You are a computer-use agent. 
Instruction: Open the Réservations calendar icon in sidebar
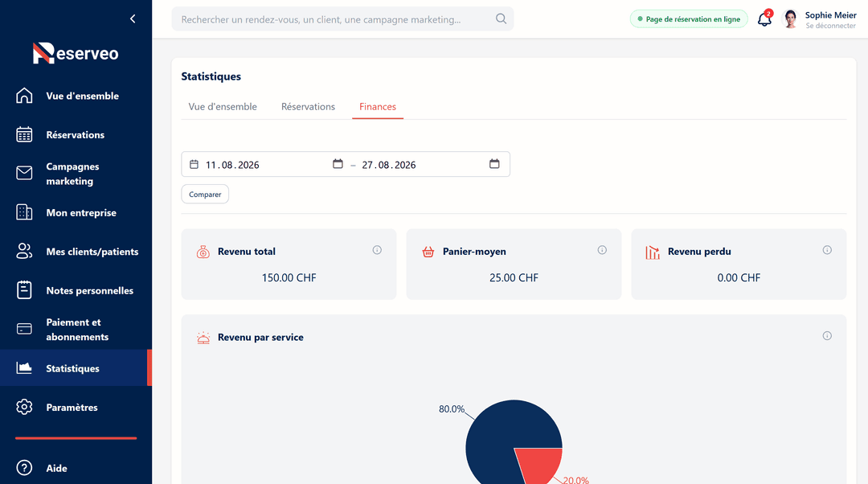click(24, 134)
